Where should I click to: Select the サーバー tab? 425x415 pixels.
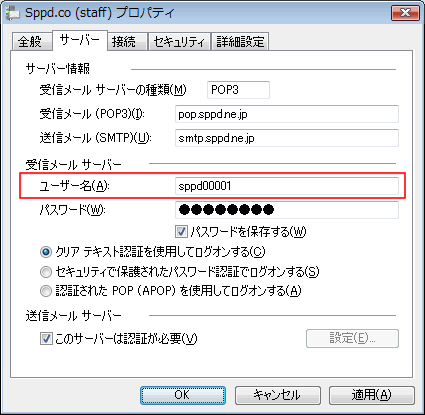(x=80, y=40)
